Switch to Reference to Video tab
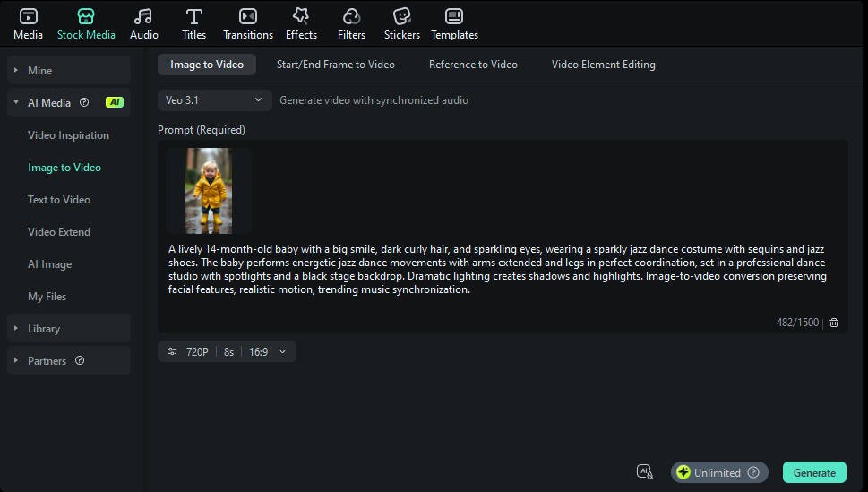Image resolution: width=868 pixels, height=492 pixels. click(473, 65)
